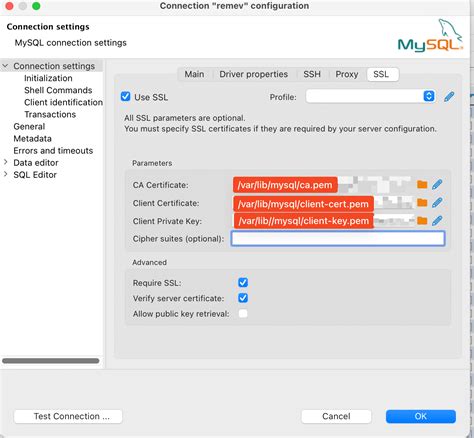This screenshot has width=474, height=438.
Task: Uncheck Require SSL option
Action: [x=243, y=283]
